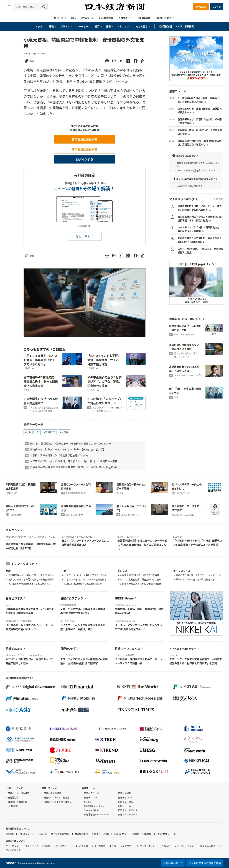This screenshot has width=229, height=868.
Task: Open 日経会社情報 in the top menu
Action: tap(106, 18)
